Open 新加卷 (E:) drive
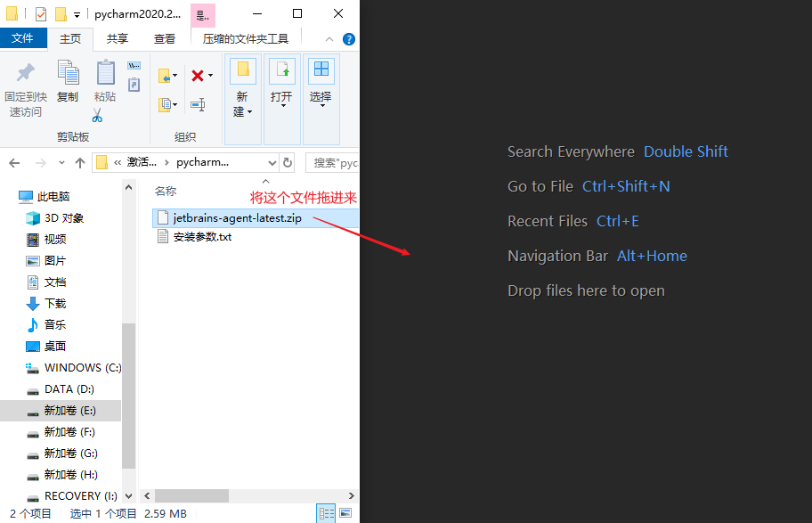The width and height of the screenshot is (812, 523). click(61, 411)
